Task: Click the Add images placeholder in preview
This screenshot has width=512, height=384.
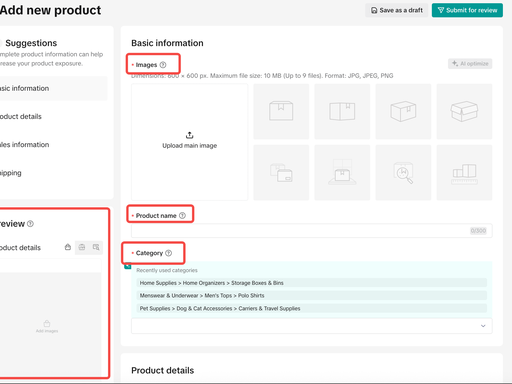Action: click(x=47, y=326)
